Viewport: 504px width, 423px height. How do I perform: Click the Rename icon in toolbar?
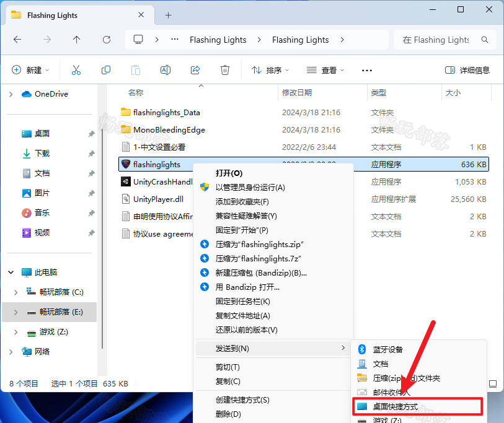[x=166, y=70]
